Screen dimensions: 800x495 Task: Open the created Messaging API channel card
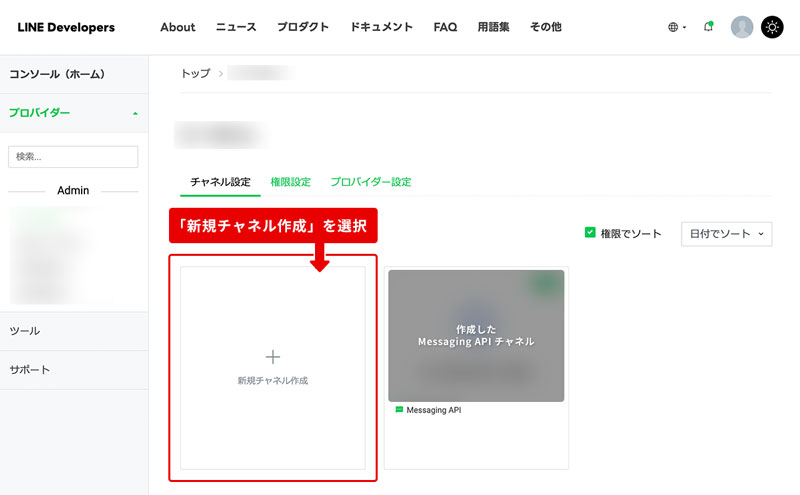476,336
